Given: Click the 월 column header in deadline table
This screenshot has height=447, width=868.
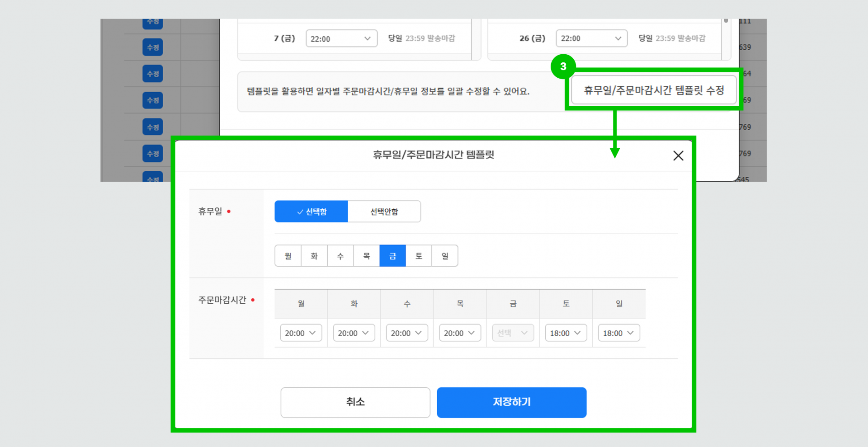Looking at the screenshot, I should pyautogui.click(x=301, y=304).
